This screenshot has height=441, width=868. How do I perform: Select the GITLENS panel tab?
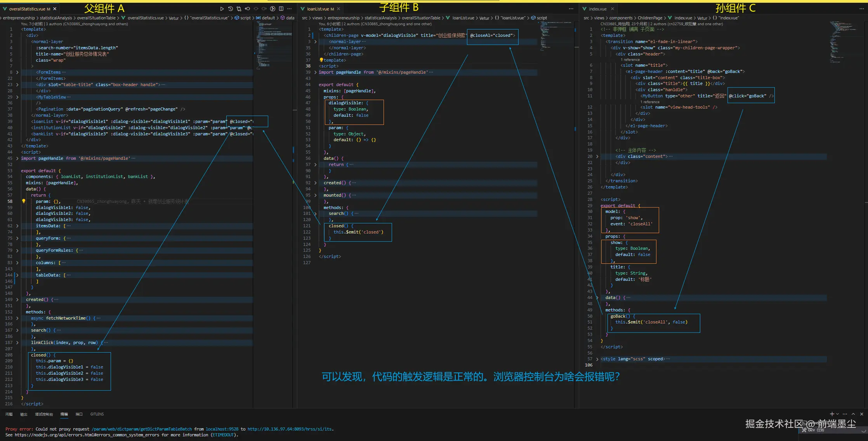[97, 414]
